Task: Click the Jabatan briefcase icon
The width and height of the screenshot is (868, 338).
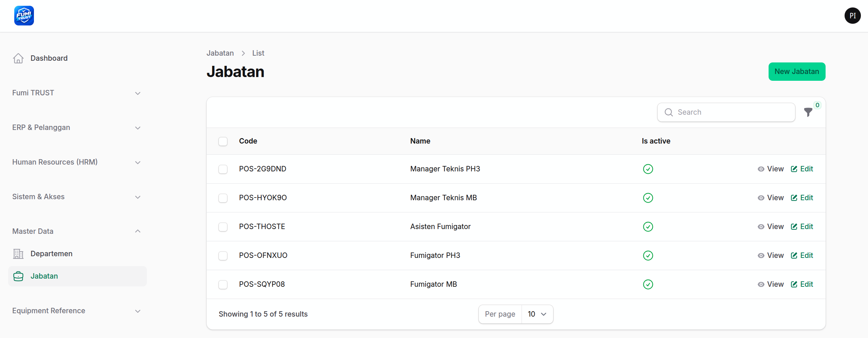Action: (18, 276)
